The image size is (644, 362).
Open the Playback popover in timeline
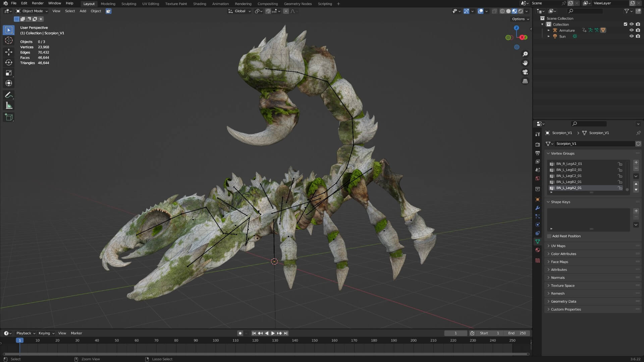(x=26, y=333)
